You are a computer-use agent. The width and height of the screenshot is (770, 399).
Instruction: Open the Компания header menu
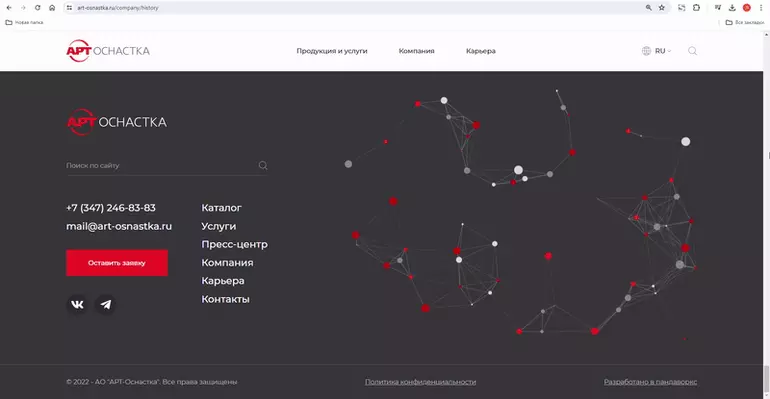pos(416,51)
